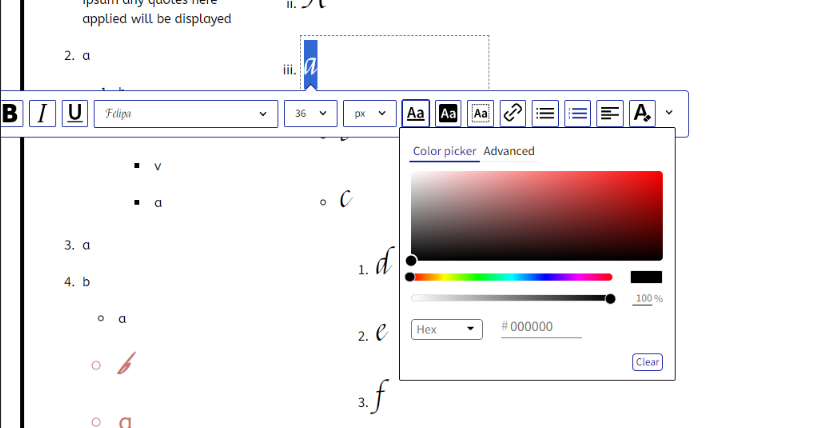Switch to the Color picker tab
This screenshot has width=838, height=428.
[x=445, y=151]
